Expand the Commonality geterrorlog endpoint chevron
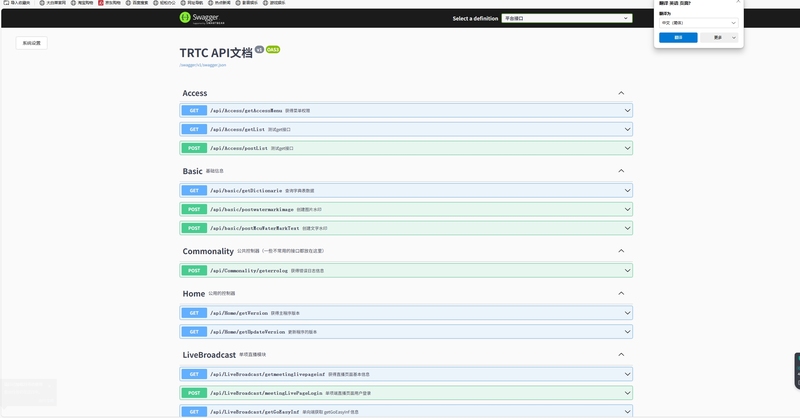The height and width of the screenshot is (418, 800). (x=627, y=271)
